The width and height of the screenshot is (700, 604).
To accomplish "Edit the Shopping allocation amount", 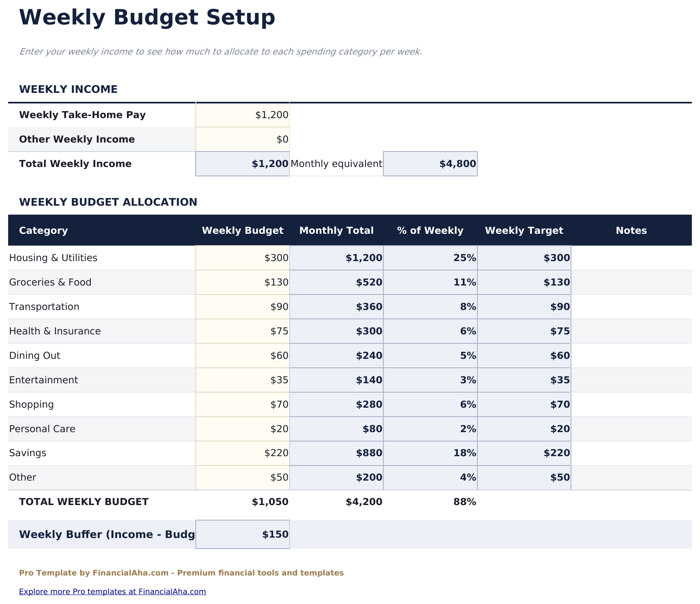I will coord(242,404).
